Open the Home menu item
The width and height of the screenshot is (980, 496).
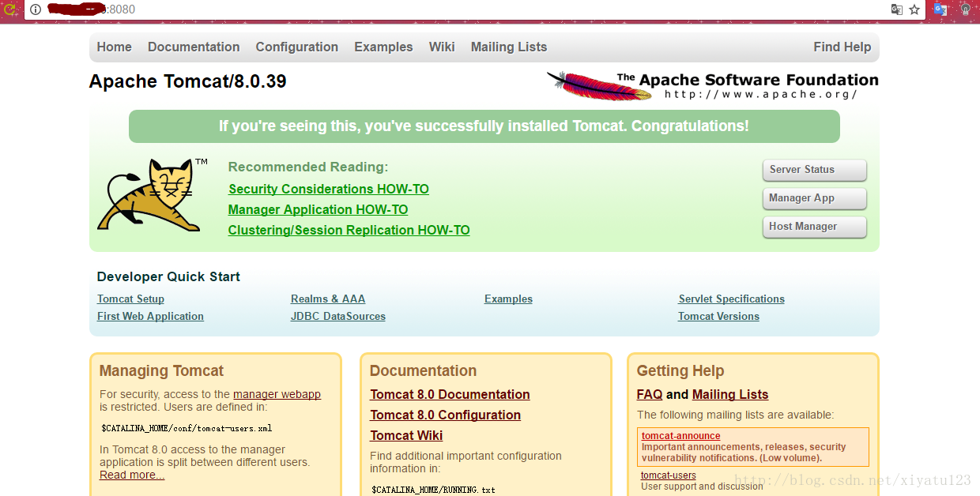[114, 47]
